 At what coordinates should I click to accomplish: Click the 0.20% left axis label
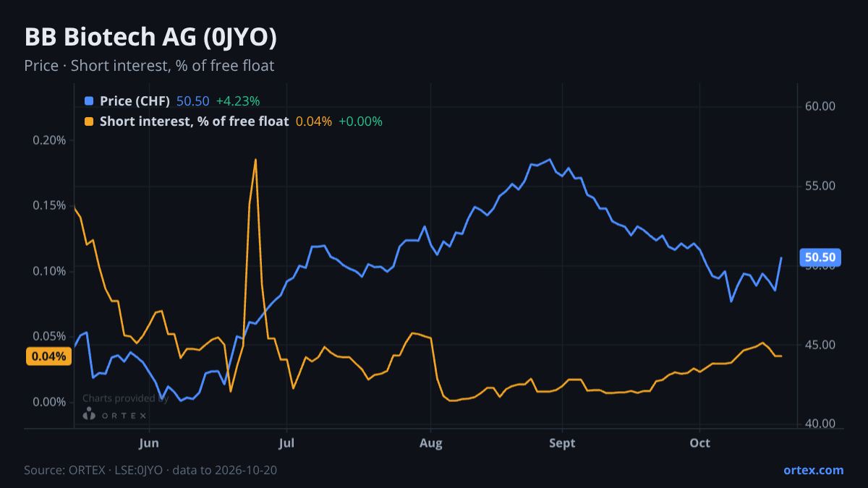click(x=50, y=140)
